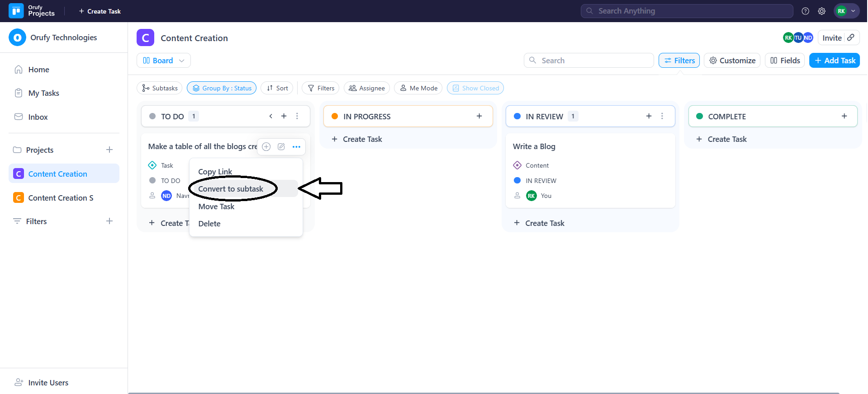Select Convert to subtask menu option
Image resolution: width=868 pixels, height=394 pixels.
(x=231, y=189)
